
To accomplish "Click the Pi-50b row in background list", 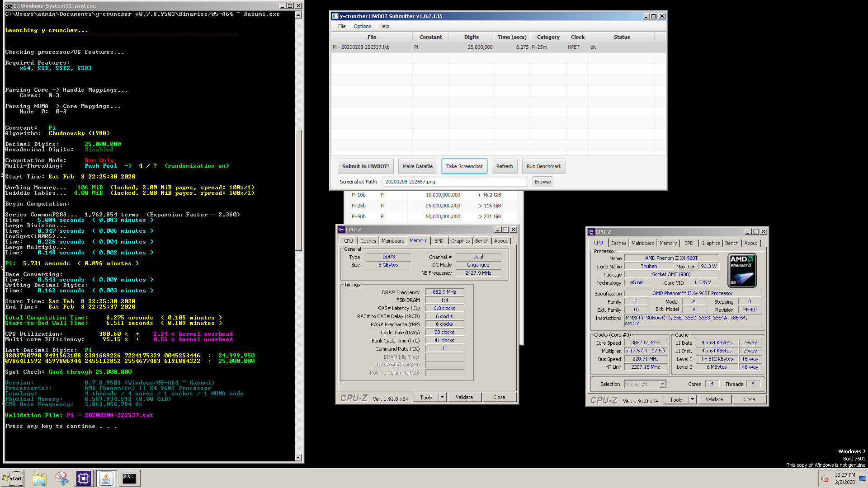I will click(433, 216).
